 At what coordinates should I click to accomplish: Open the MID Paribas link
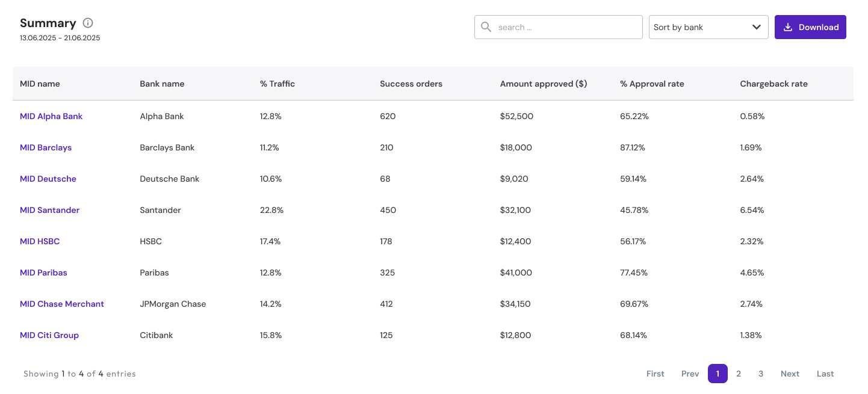click(x=43, y=272)
